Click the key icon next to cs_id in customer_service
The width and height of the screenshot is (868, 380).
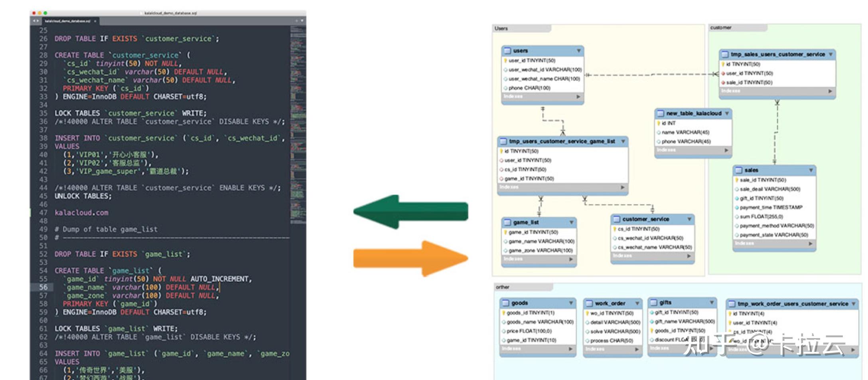[614, 229]
